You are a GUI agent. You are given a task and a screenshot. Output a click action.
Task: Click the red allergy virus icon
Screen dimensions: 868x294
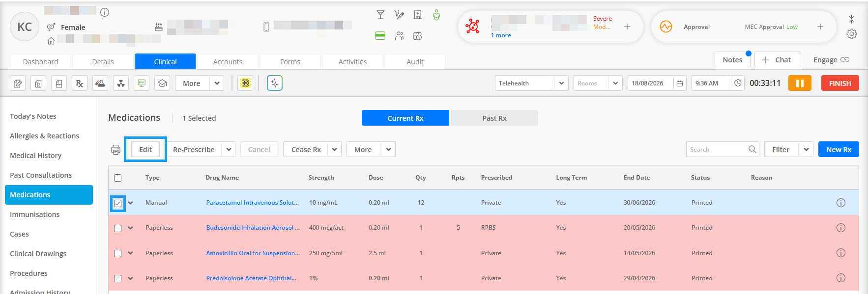pyautogui.click(x=472, y=27)
